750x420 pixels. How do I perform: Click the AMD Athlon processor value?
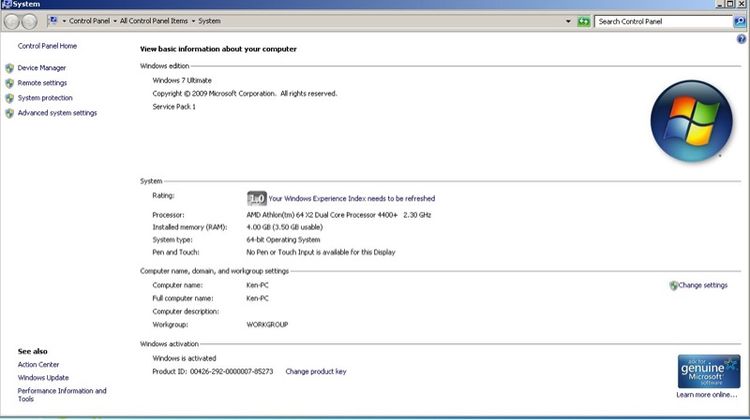point(339,215)
